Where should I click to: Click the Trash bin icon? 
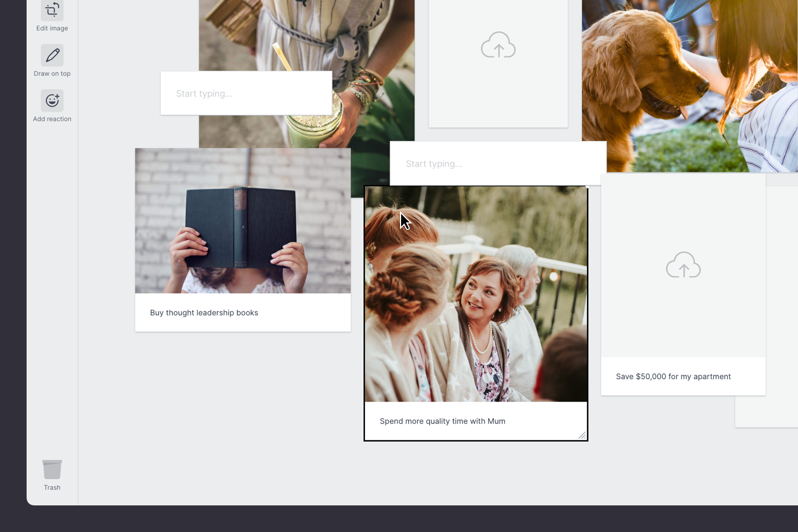click(x=52, y=469)
